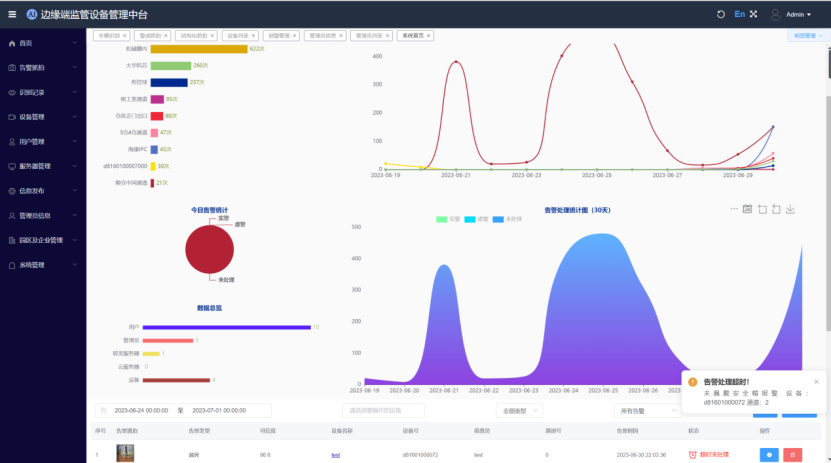Viewport: 831px width, 463px height.
Task: Close the 告警处理超时 notification popup
Action: click(x=816, y=381)
